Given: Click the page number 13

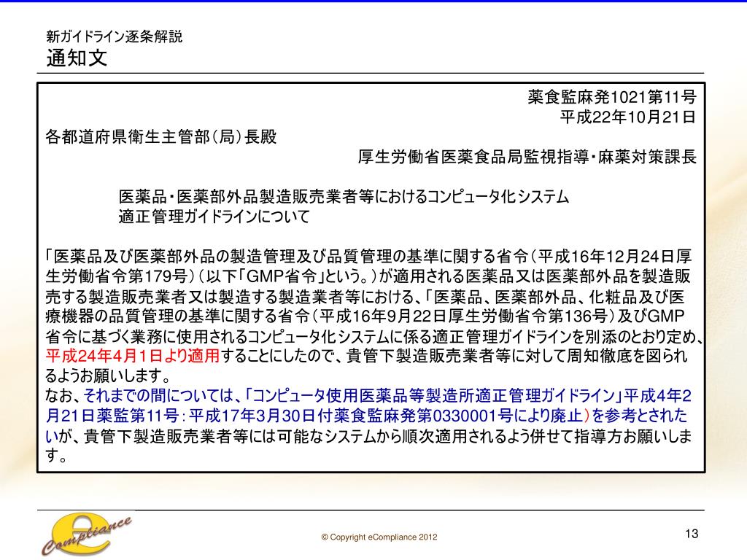Looking at the screenshot, I should 692,534.
